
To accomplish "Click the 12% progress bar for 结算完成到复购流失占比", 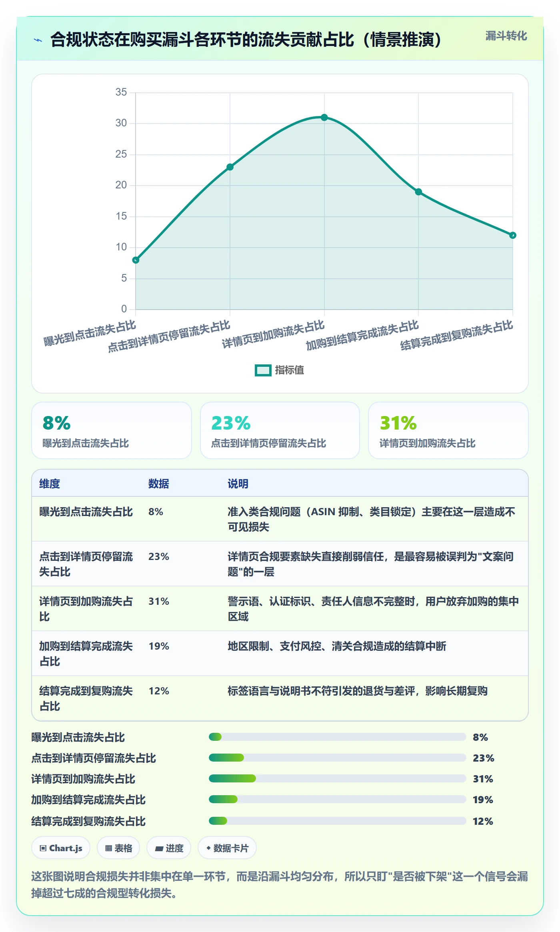I will click(x=337, y=821).
